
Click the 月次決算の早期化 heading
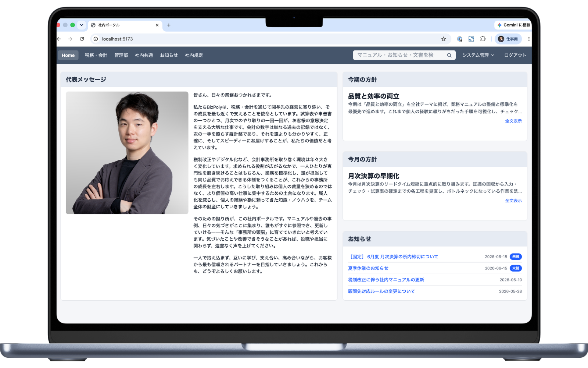point(373,176)
